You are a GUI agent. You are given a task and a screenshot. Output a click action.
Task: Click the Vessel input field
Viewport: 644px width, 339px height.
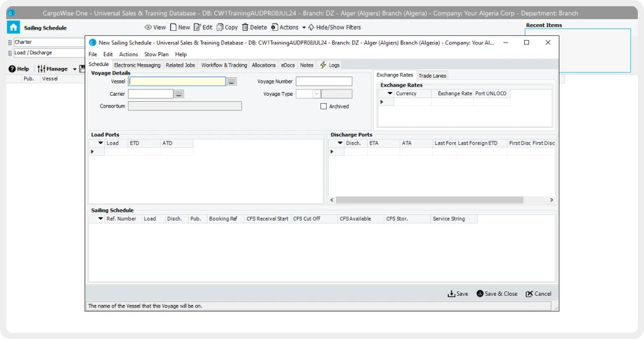(x=177, y=82)
